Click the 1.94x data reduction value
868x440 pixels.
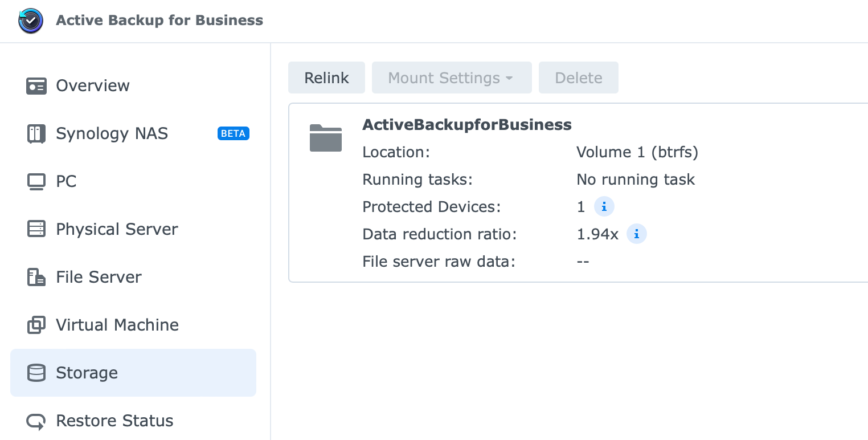[x=597, y=234]
